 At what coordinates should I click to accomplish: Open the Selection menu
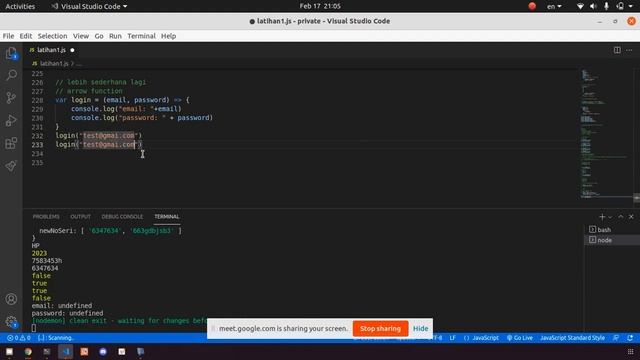(x=52, y=36)
